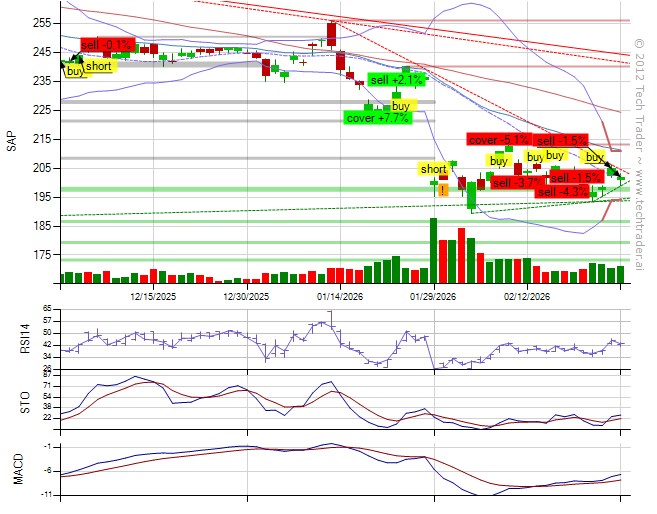Select the MACD indicator panel label
This screenshot has height=514, width=657.
(x=12, y=469)
